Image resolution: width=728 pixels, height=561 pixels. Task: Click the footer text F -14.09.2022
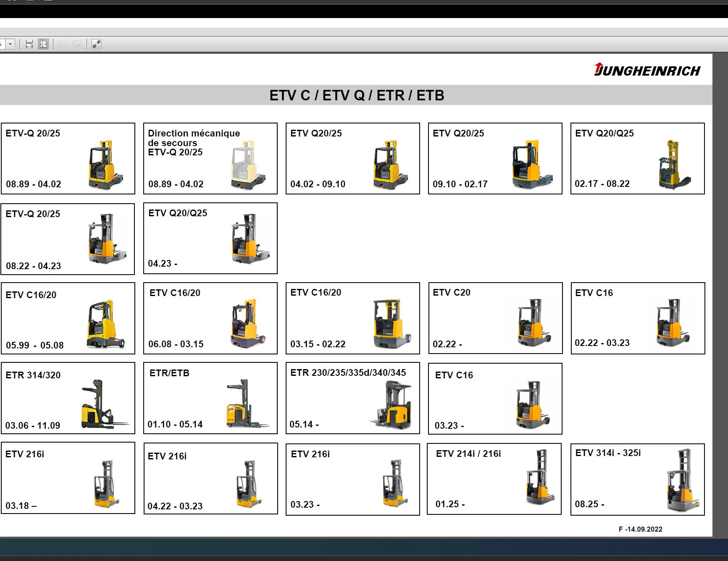(640, 529)
